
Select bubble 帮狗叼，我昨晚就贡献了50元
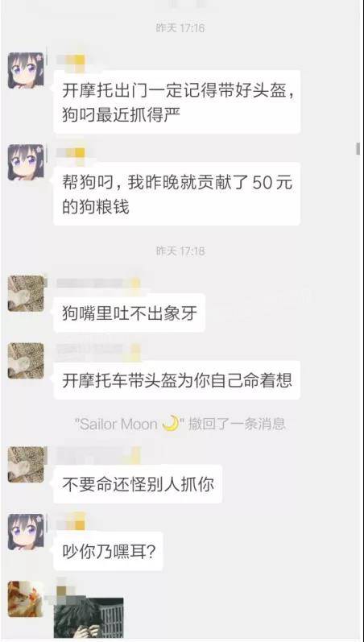(177, 193)
